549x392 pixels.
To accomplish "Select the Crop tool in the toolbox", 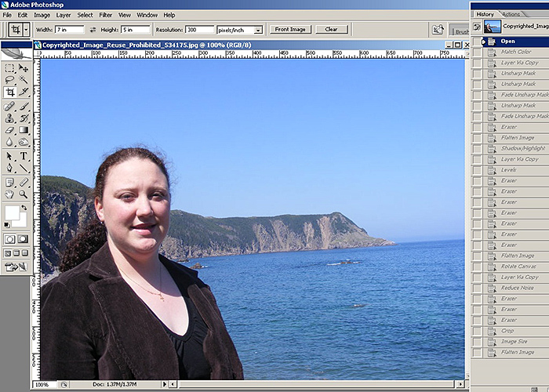I will click(x=9, y=92).
